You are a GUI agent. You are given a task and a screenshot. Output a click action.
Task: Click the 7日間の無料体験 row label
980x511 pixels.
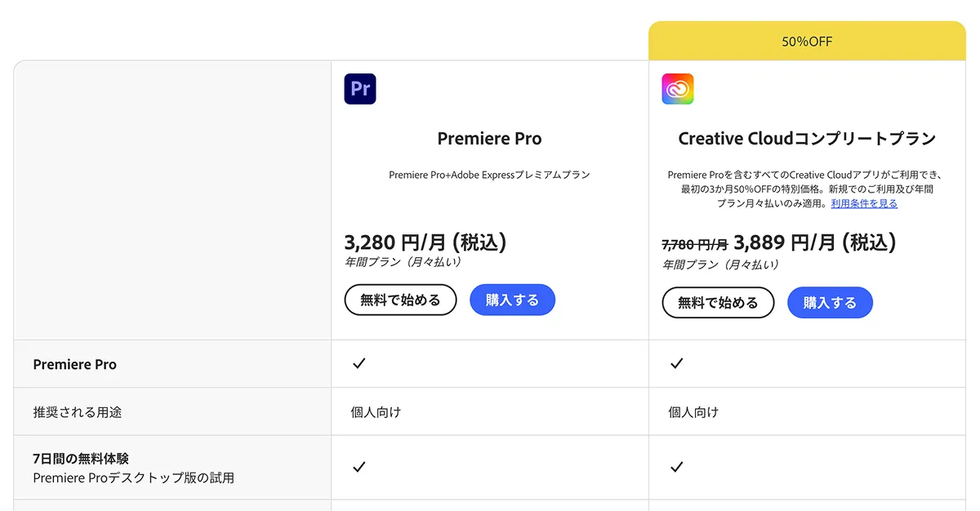[x=81, y=459]
